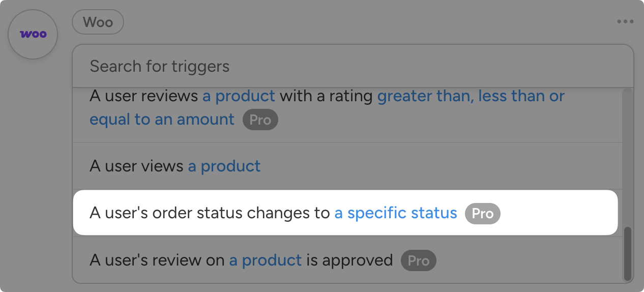Click 'a product' link in review approved trigger
Image resolution: width=644 pixels, height=292 pixels.
(x=265, y=260)
